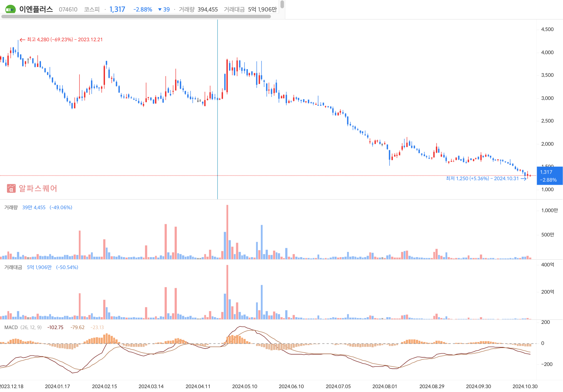Click the 1,000 price axis label
This screenshot has width=563, height=392.
[x=547, y=189]
